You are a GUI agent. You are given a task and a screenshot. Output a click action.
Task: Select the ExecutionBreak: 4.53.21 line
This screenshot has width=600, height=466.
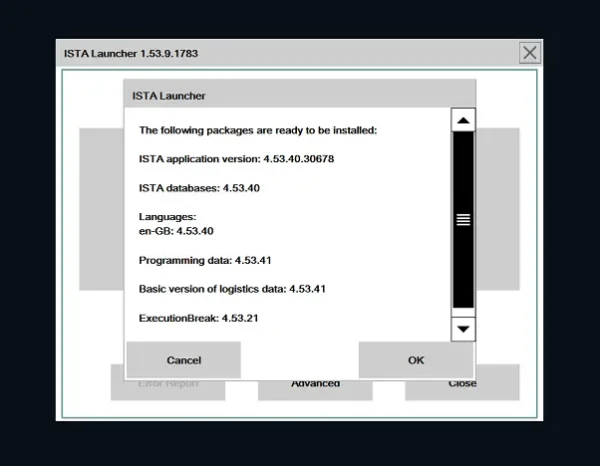[x=198, y=318]
